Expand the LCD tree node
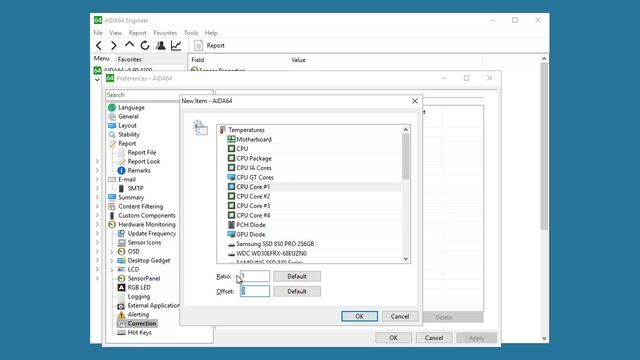 [111, 270]
